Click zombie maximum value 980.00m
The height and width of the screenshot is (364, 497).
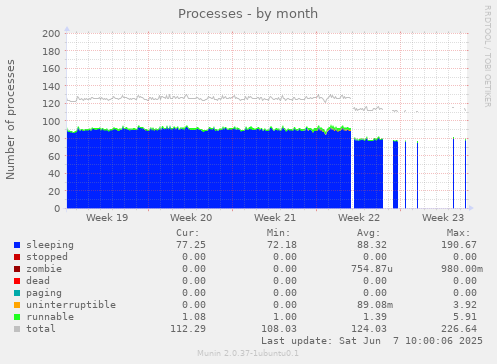click(462, 269)
